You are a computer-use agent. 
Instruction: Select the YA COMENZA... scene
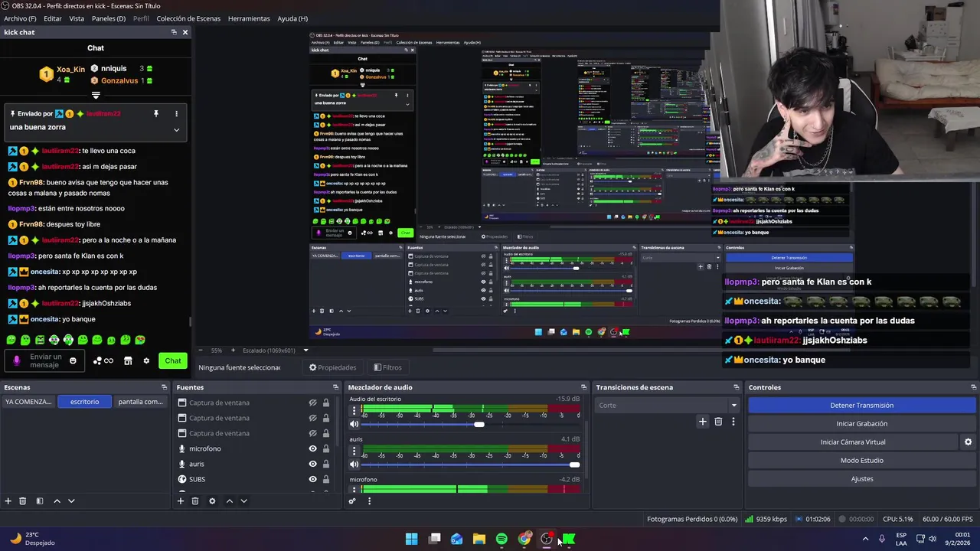point(28,402)
